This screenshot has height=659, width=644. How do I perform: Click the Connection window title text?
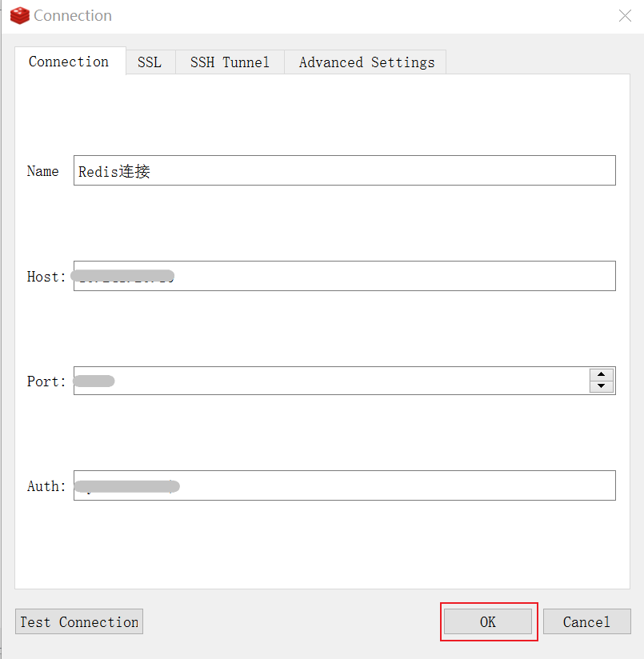click(x=73, y=15)
